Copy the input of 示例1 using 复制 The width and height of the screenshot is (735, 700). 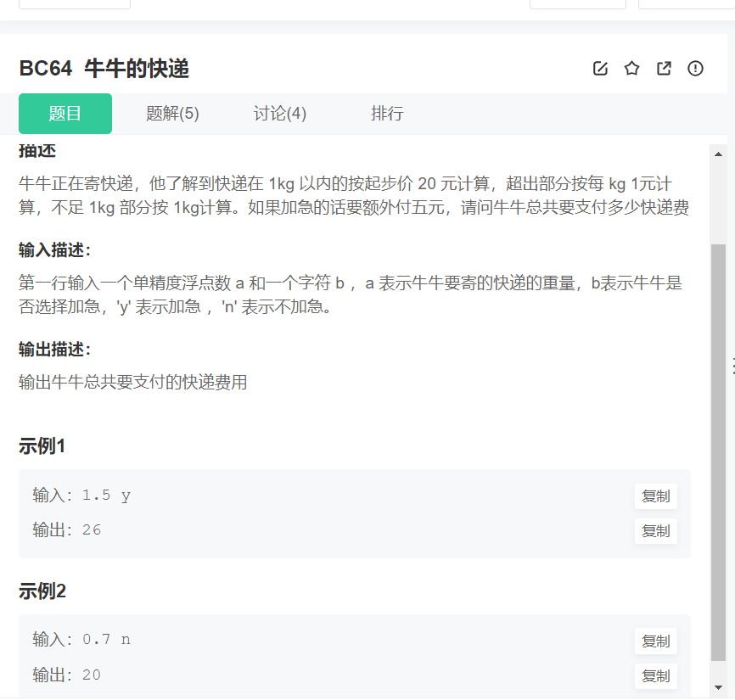(x=655, y=496)
